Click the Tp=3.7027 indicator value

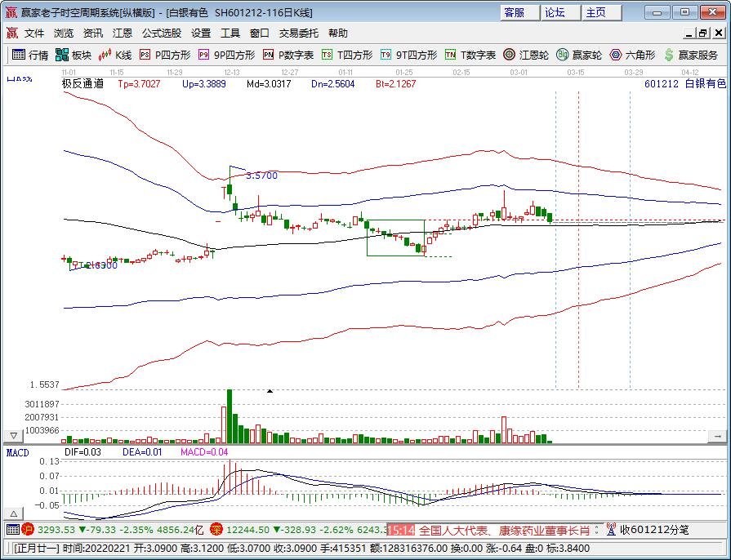tap(139, 84)
